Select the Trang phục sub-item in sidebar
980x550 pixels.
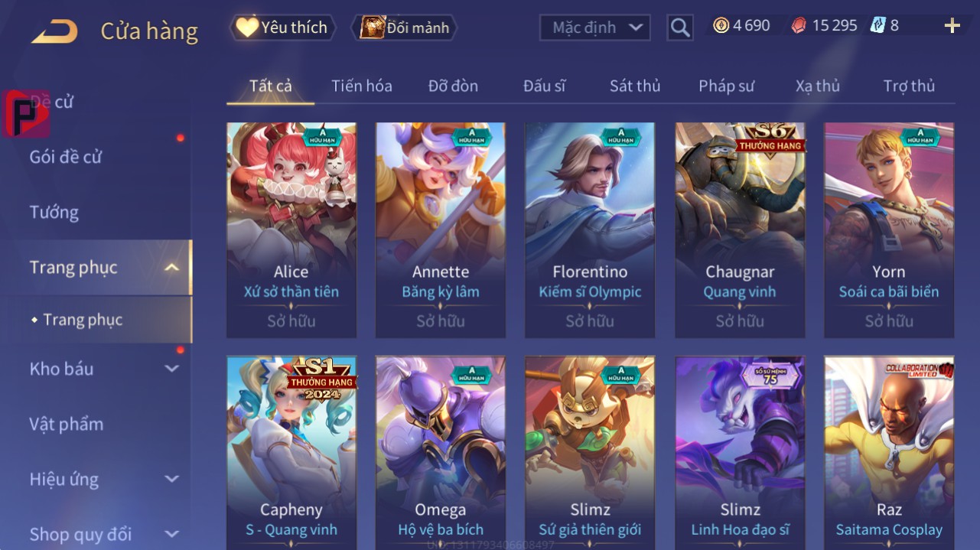point(83,320)
